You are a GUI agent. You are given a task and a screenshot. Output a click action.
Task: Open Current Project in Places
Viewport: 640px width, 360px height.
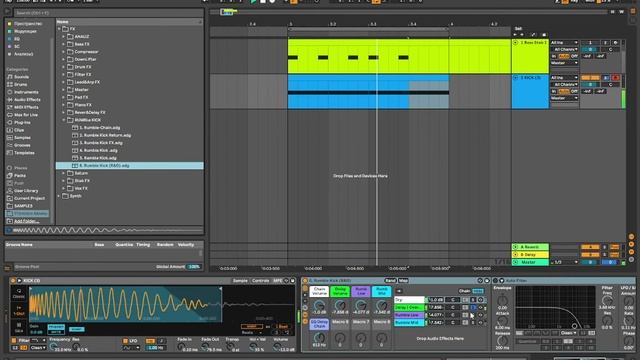coord(29,198)
